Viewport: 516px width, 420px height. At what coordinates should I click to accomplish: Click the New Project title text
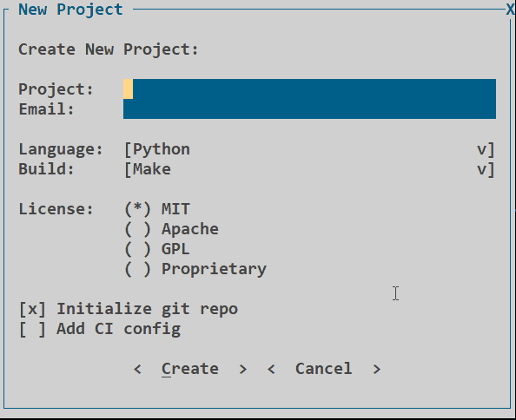[70, 10]
